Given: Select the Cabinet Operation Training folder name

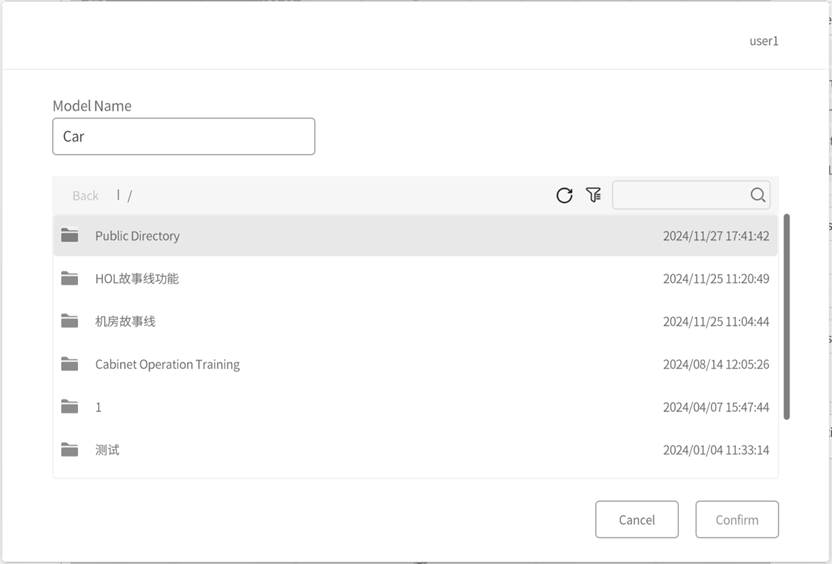Looking at the screenshot, I should point(167,364).
